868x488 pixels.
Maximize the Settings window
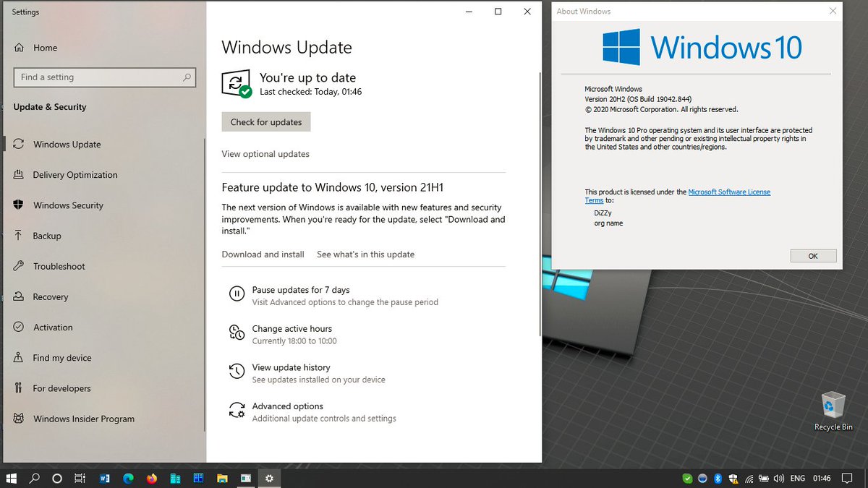tap(498, 12)
